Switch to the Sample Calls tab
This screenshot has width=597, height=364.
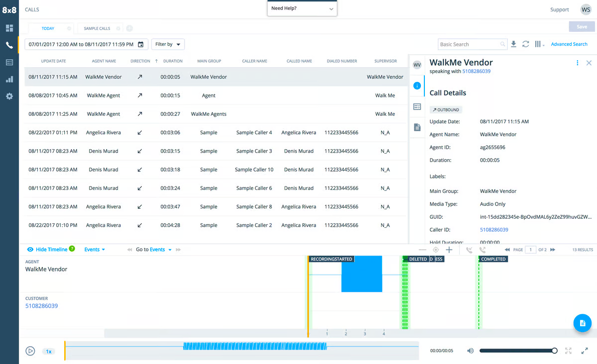tap(97, 28)
